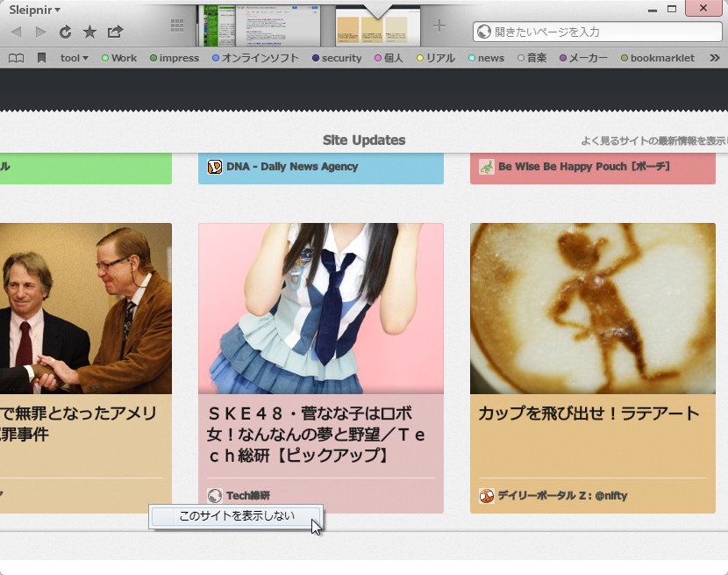Open the bookmarks overflow chevron

713,58
